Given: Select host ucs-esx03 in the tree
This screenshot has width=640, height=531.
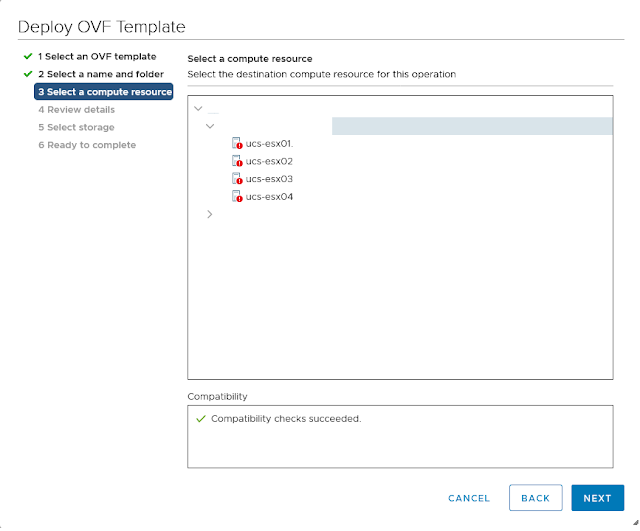Looking at the screenshot, I should tap(269, 179).
